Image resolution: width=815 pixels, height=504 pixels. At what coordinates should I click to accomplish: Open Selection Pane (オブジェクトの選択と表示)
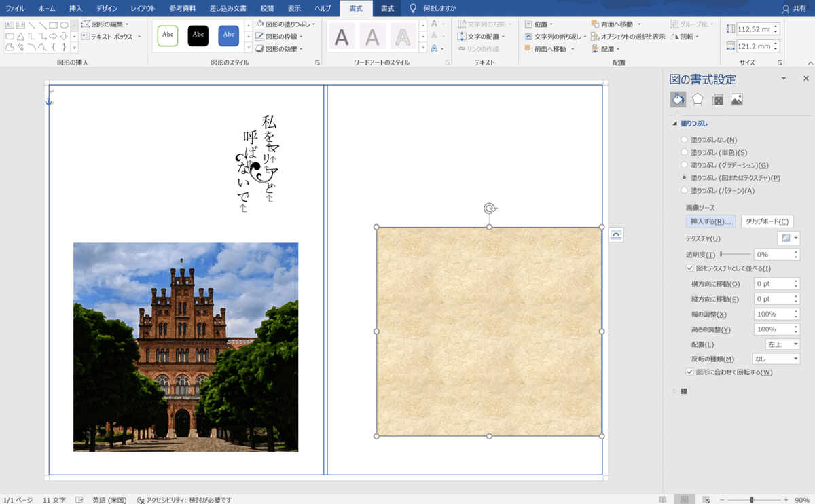pyautogui.click(x=628, y=37)
